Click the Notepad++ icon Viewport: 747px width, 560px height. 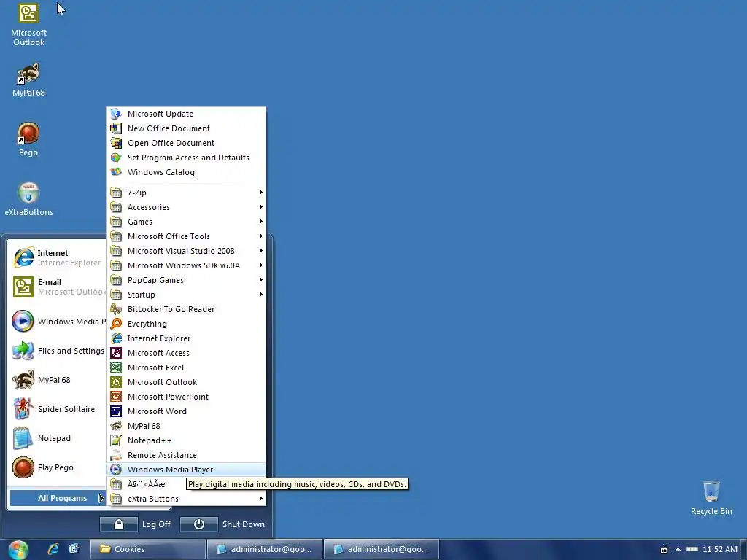tap(116, 440)
